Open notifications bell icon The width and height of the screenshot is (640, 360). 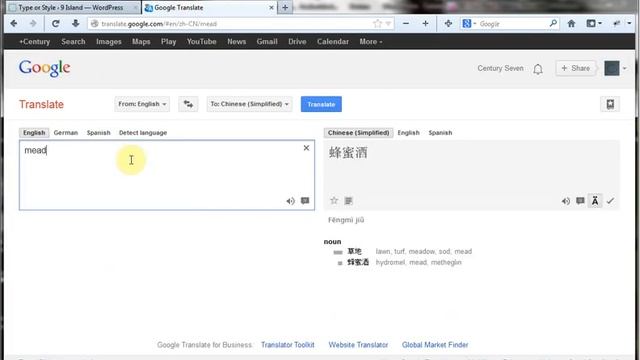coord(538,69)
